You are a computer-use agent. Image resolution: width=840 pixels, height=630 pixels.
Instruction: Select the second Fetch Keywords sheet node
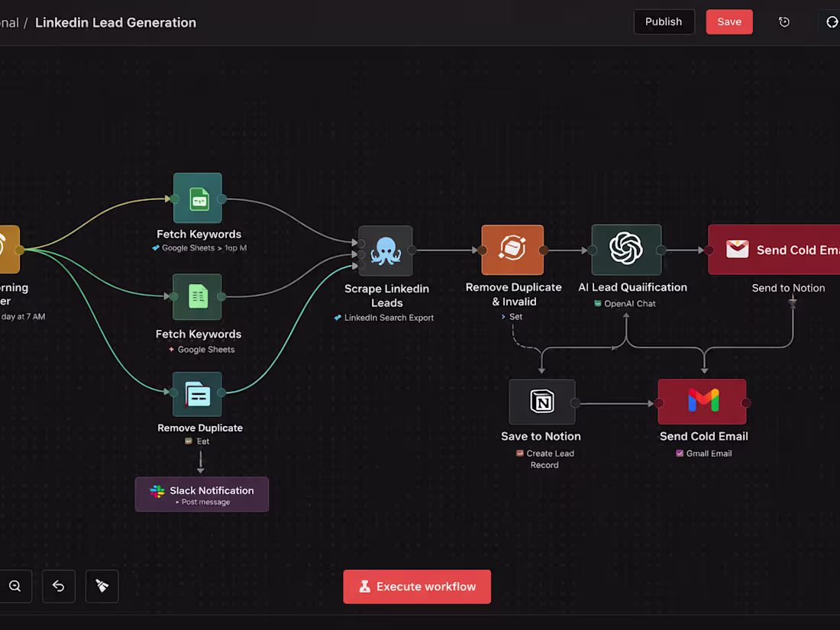198,297
